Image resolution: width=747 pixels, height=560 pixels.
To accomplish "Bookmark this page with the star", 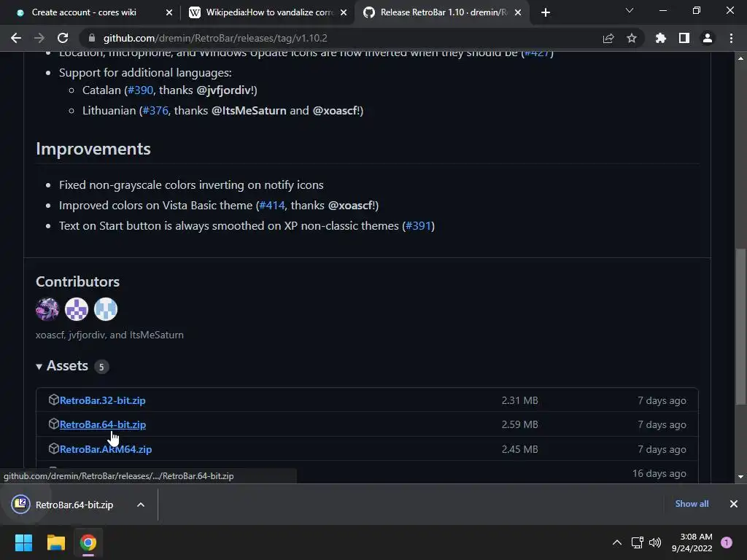I will click(632, 38).
